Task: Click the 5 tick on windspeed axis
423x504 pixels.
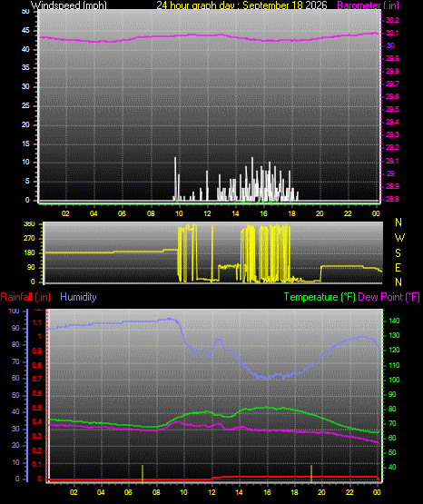Action: [27, 182]
